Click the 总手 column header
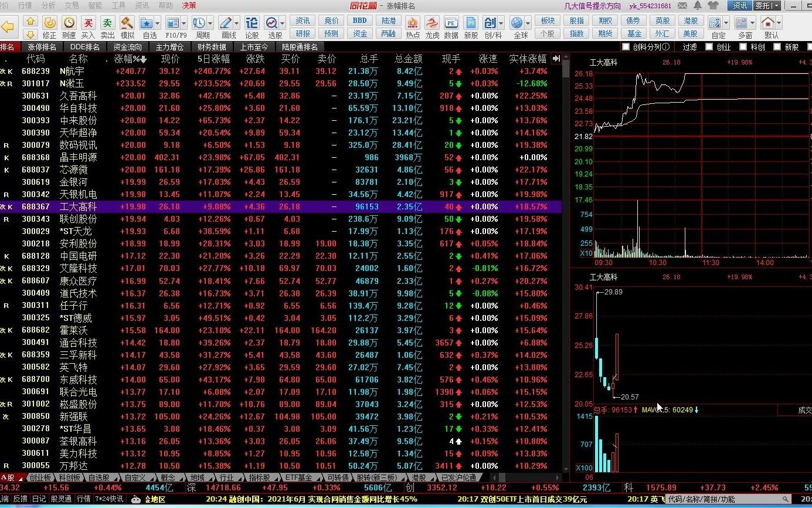 [369, 59]
